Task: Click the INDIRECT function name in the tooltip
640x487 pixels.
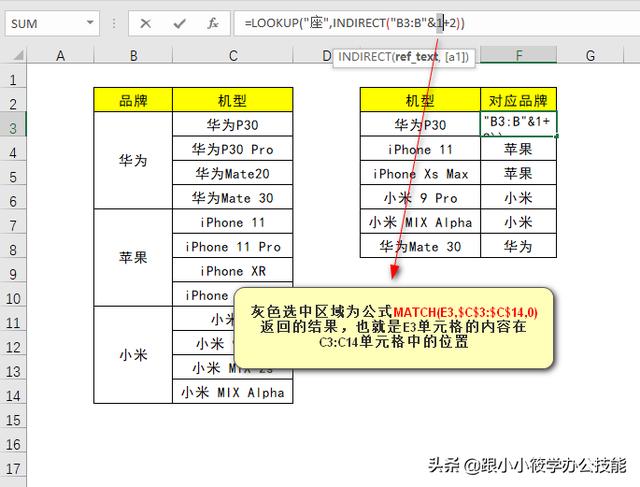Action: click(364, 57)
